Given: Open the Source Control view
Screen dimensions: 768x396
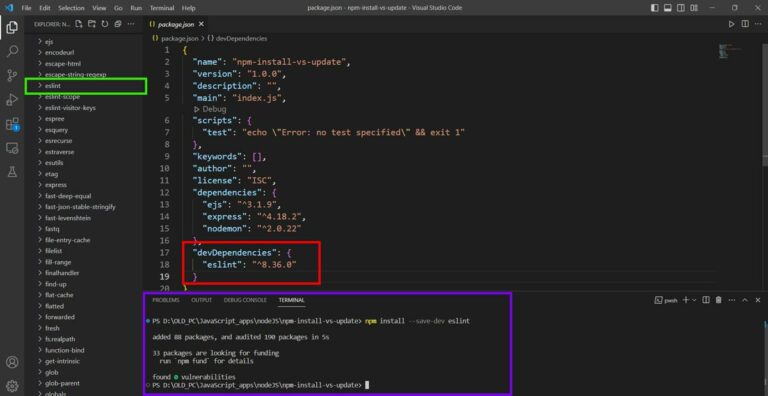Looking at the screenshot, I should 12,75.
